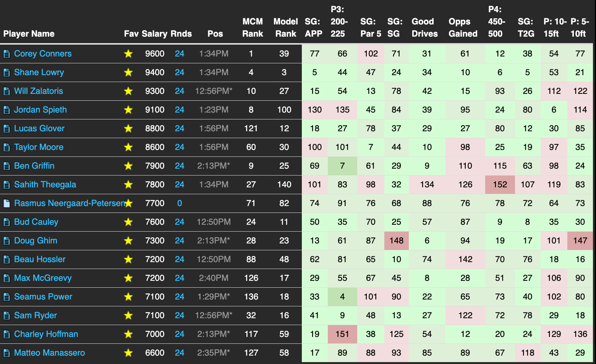Image resolution: width=596 pixels, height=364 pixels.
Task: Toggle favorite star for Will Zalatoris
Action: click(128, 91)
